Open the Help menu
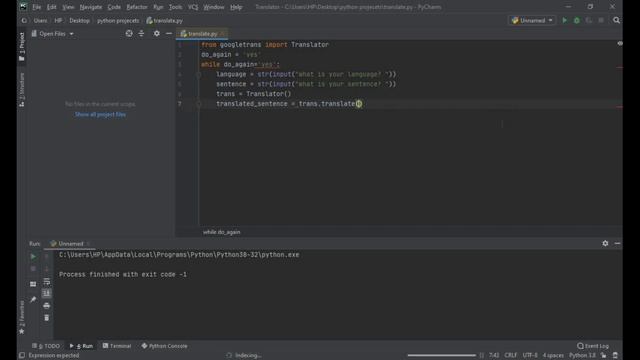 click(236, 7)
